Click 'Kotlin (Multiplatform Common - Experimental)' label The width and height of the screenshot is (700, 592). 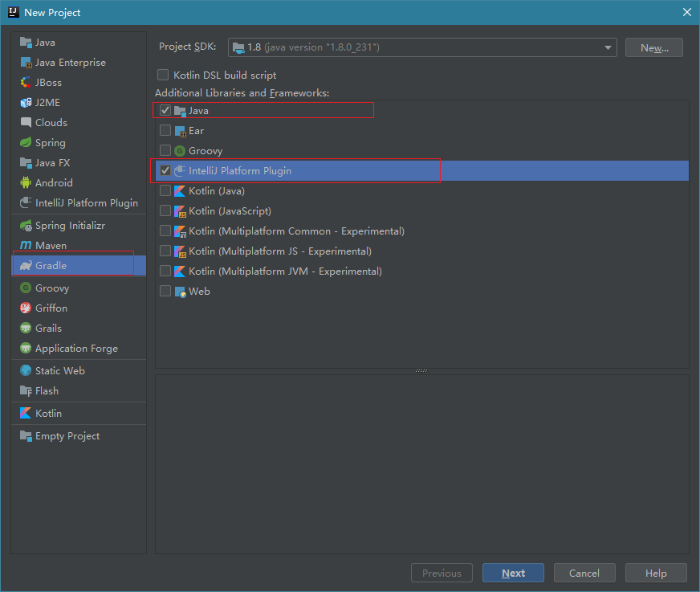(296, 231)
